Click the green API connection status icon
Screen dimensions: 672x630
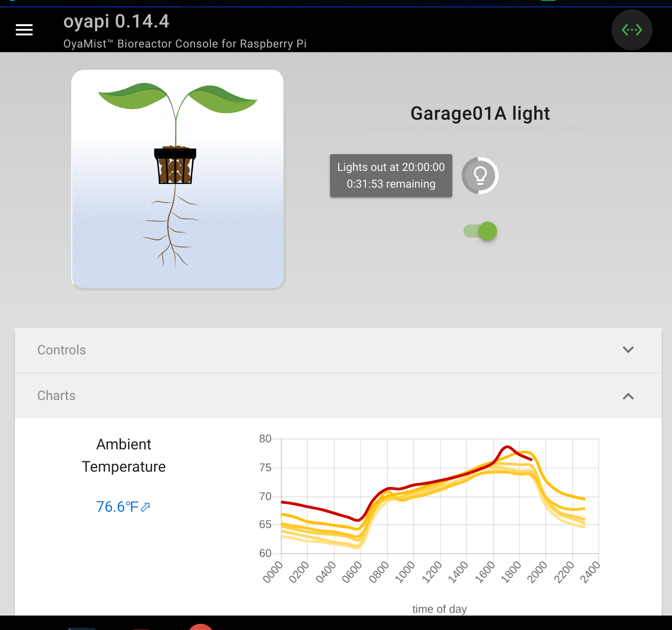[x=632, y=29]
